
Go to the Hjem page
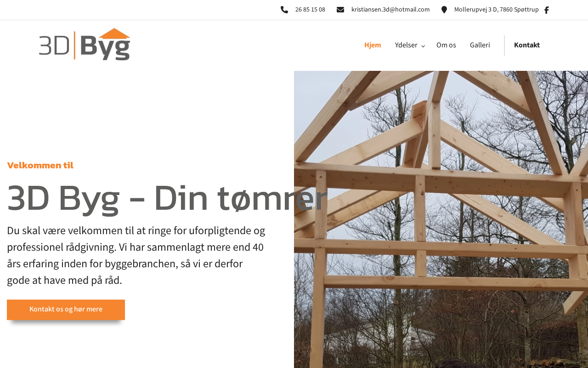(x=373, y=45)
